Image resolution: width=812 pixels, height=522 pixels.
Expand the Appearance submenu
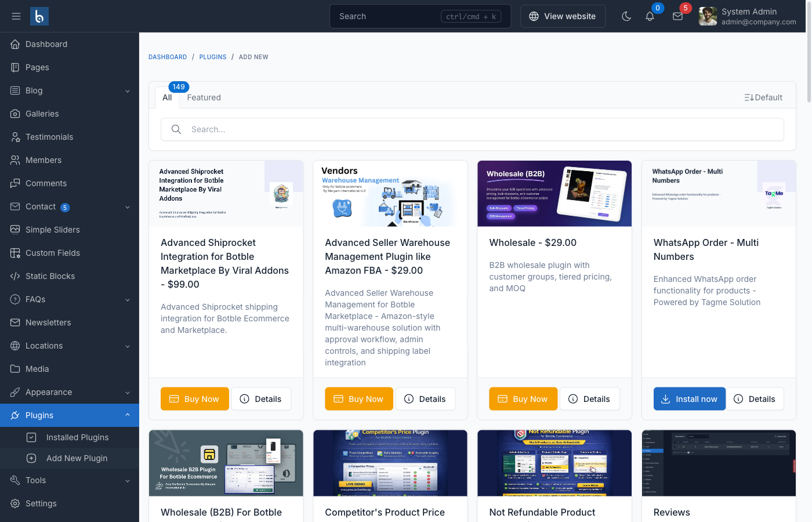click(128, 393)
